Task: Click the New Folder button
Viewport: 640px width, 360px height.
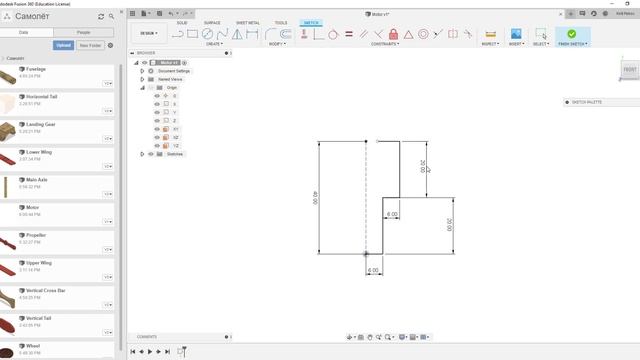Action: (90, 45)
